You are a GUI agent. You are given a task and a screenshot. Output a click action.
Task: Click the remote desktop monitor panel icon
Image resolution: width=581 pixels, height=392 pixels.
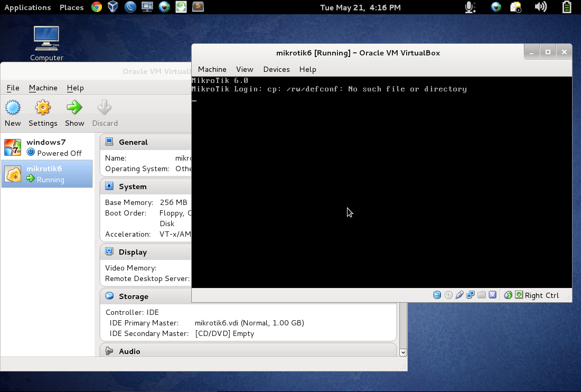click(147, 7)
